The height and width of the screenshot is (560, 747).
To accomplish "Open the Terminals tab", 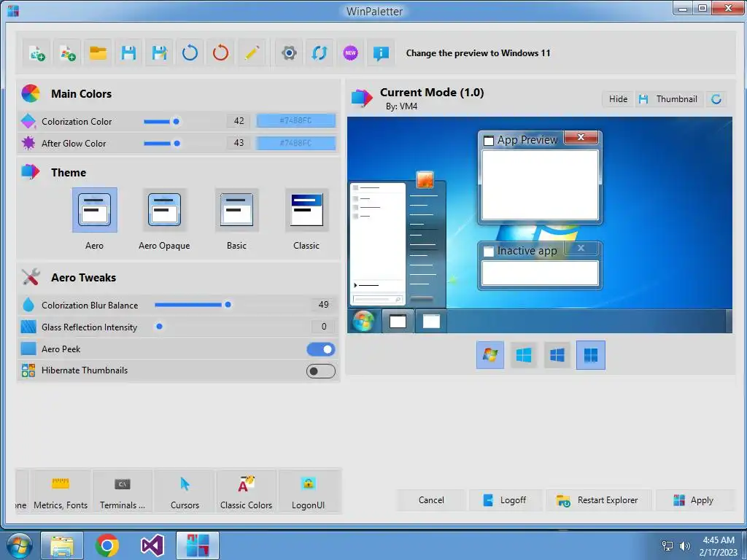I will pyautogui.click(x=123, y=491).
